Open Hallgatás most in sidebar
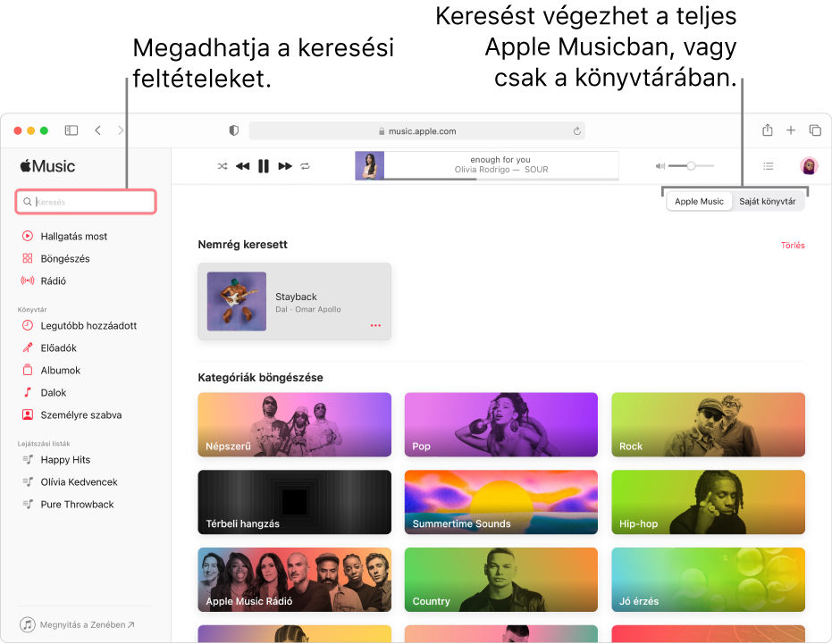Screen dimensions: 832x644 coord(74,236)
